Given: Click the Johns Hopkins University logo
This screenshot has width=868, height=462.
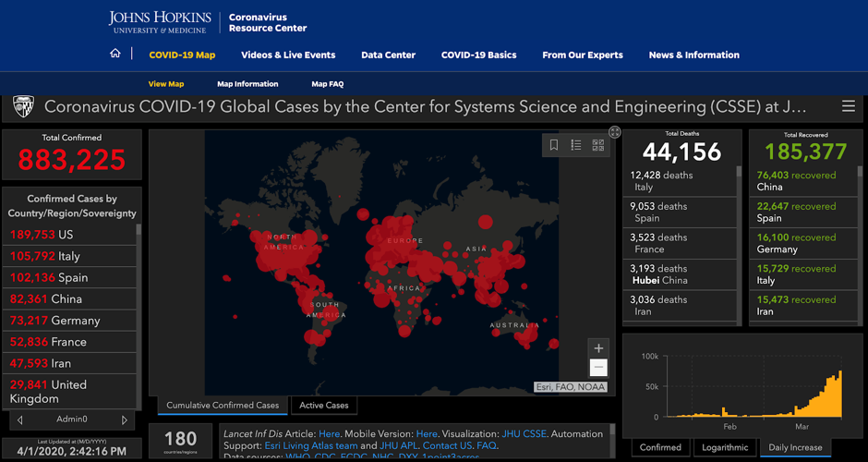Looking at the screenshot, I should click(160, 22).
